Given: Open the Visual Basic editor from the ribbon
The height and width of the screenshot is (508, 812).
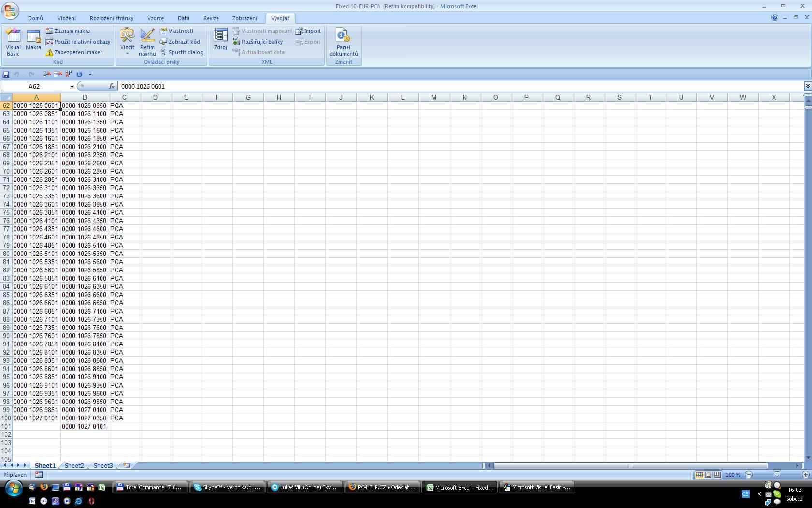Looking at the screenshot, I should 13,42.
